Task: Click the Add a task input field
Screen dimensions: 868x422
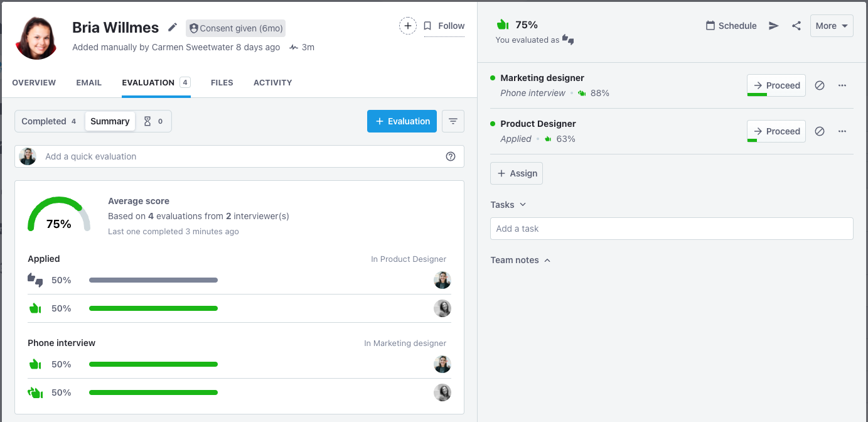Action: pyautogui.click(x=671, y=229)
